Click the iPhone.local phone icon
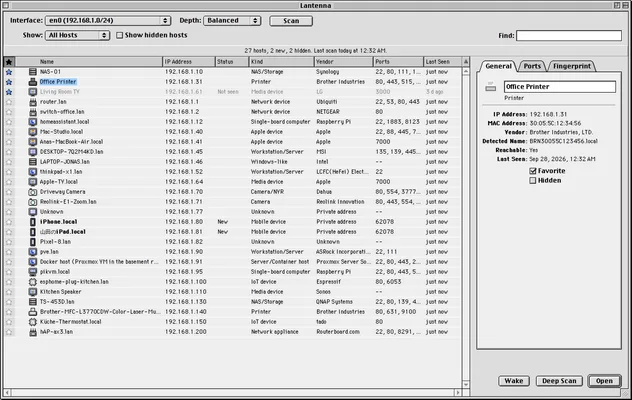The width and height of the screenshot is (632, 400). [33, 222]
